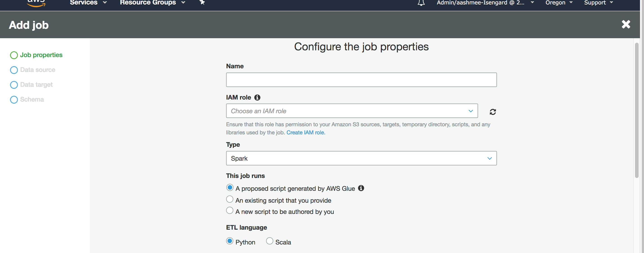The width and height of the screenshot is (644, 253).
Task: Open the Resource Groups menu
Action: [x=152, y=3]
